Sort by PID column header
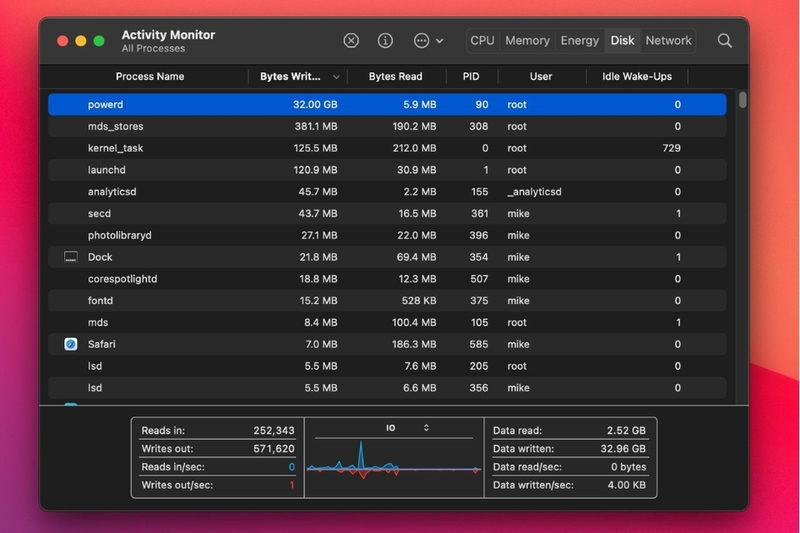Image resolution: width=800 pixels, height=533 pixels. tap(471, 77)
